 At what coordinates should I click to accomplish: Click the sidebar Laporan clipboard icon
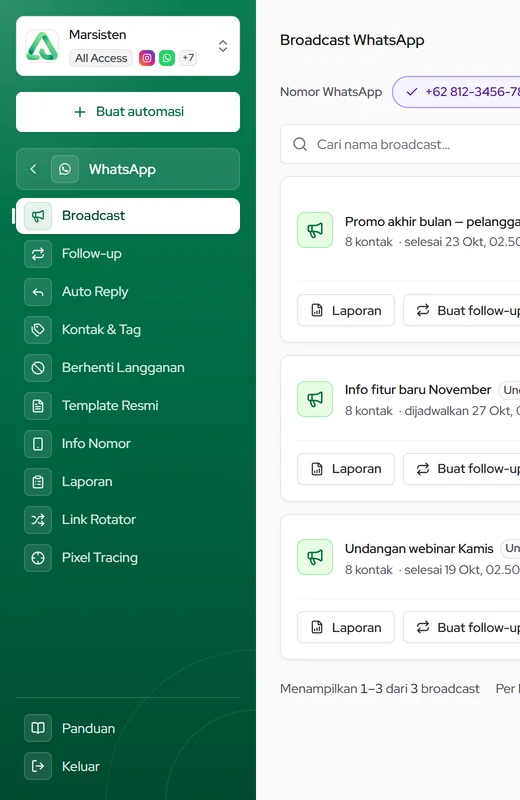tap(38, 482)
